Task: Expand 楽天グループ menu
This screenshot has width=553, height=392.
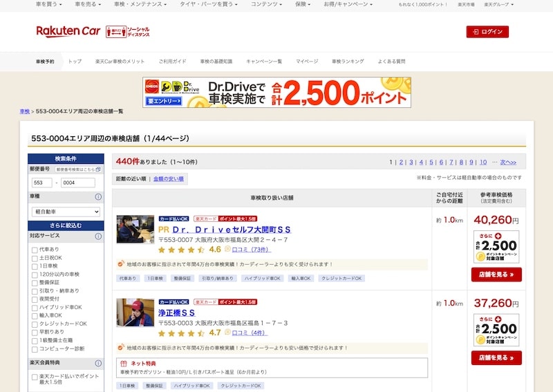Action: coord(498,5)
